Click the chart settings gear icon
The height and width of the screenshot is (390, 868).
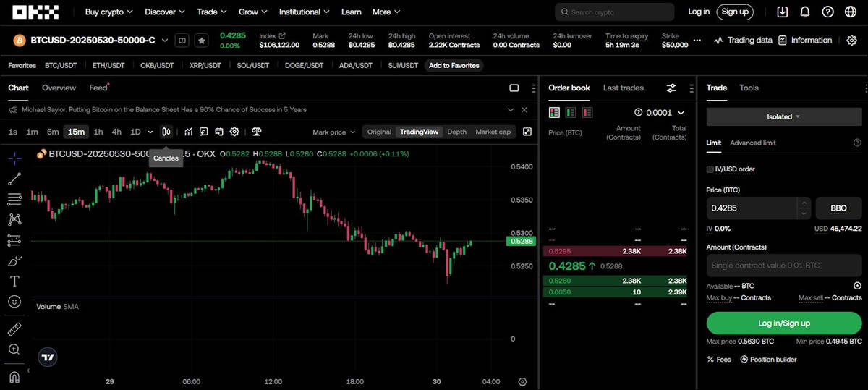pyautogui.click(x=234, y=132)
